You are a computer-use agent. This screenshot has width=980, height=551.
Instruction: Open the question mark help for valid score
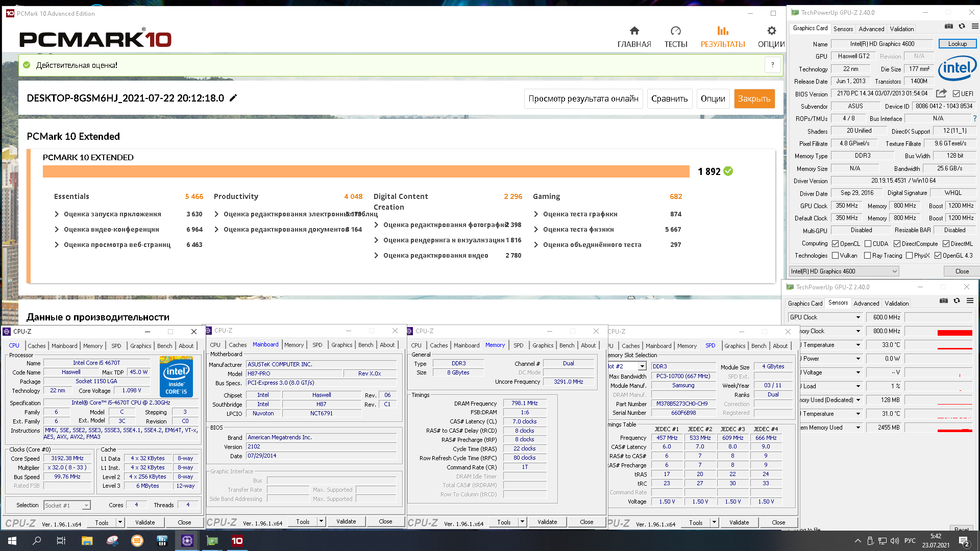pyautogui.click(x=773, y=65)
